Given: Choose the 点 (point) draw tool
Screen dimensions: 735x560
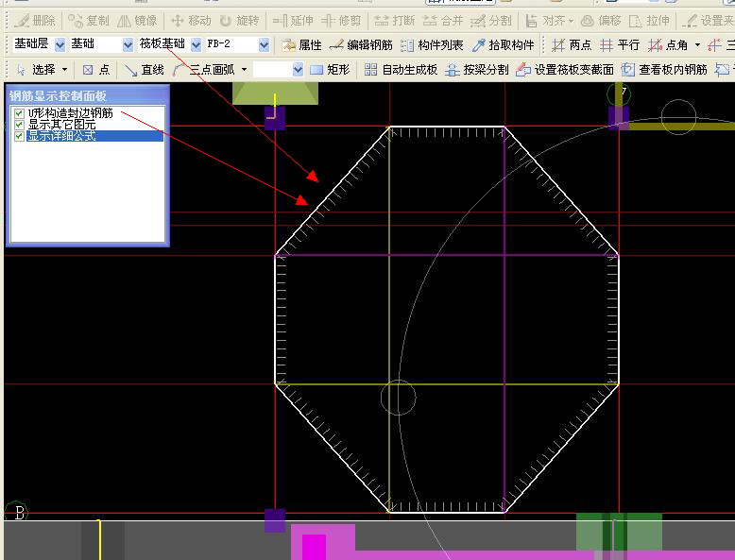Looking at the screenshot, I should tap(95, 70).
